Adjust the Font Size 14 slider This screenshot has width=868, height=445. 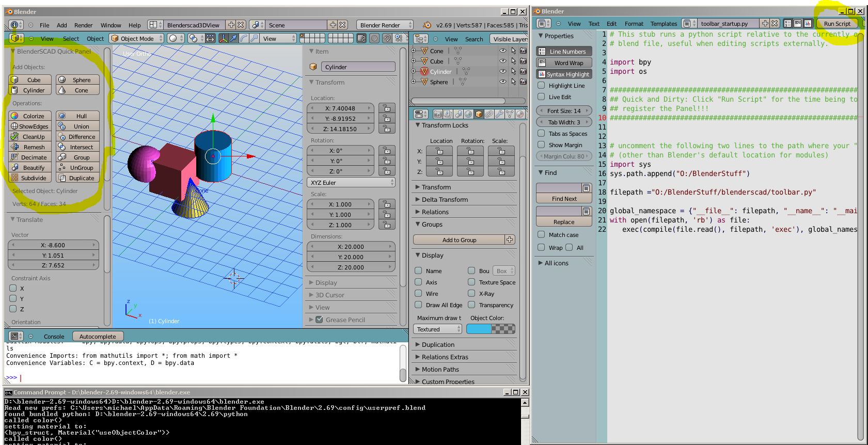(564, 110)
